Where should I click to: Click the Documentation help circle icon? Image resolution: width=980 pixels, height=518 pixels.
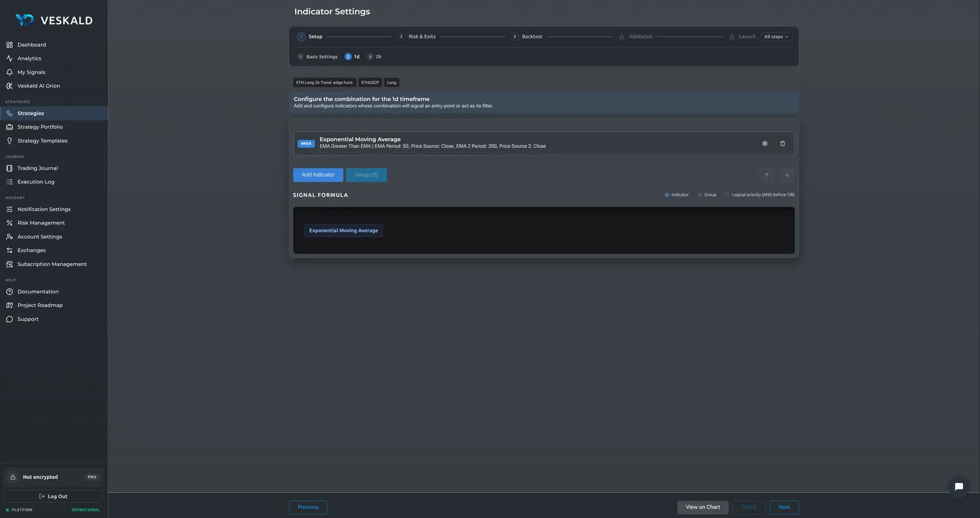9,292
